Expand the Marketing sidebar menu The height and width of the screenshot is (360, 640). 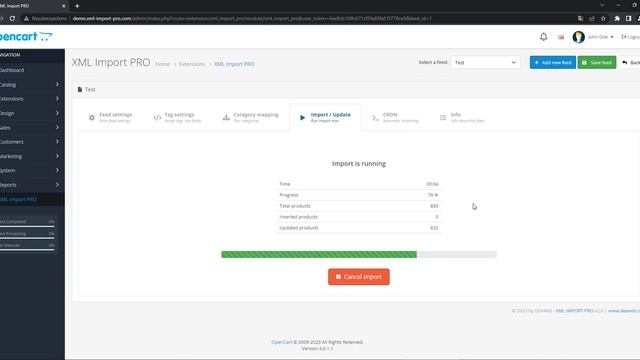tap(31, 156)
